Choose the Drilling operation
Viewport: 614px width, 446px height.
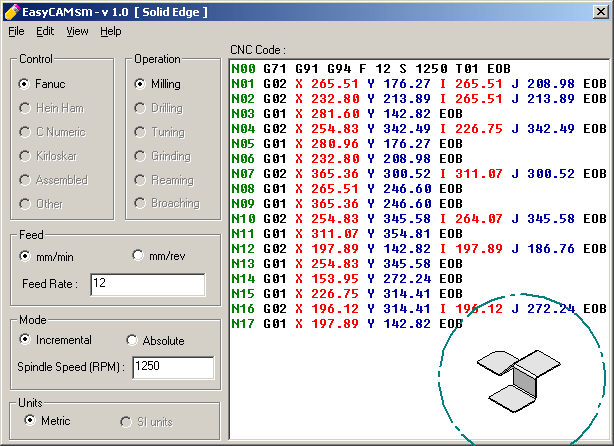click(x=158, y=108)
